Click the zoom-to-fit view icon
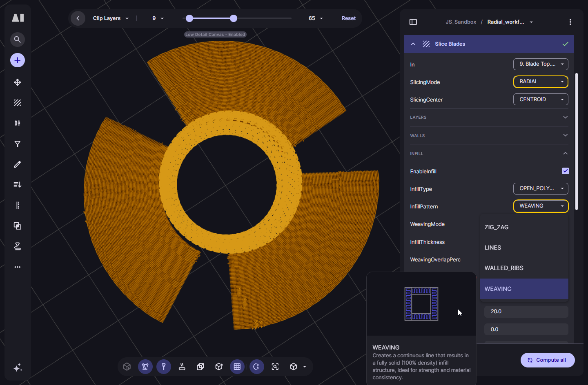The image size is (588, 385). click(275, 367)
